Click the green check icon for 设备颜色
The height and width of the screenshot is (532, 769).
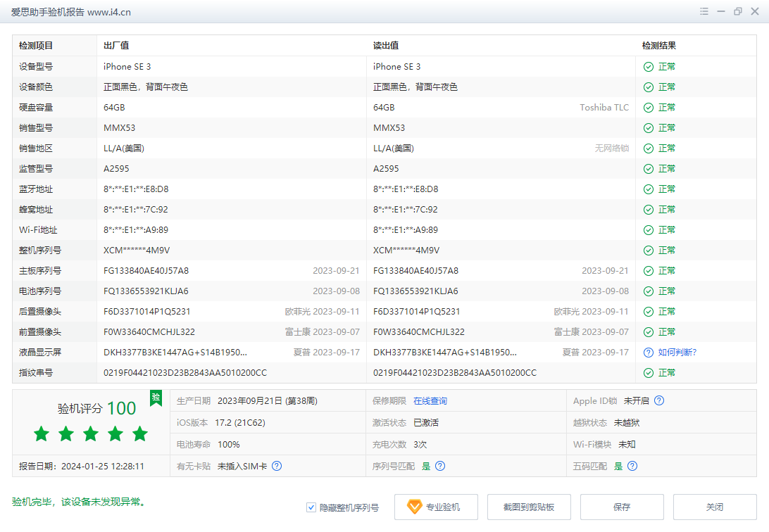649,87
